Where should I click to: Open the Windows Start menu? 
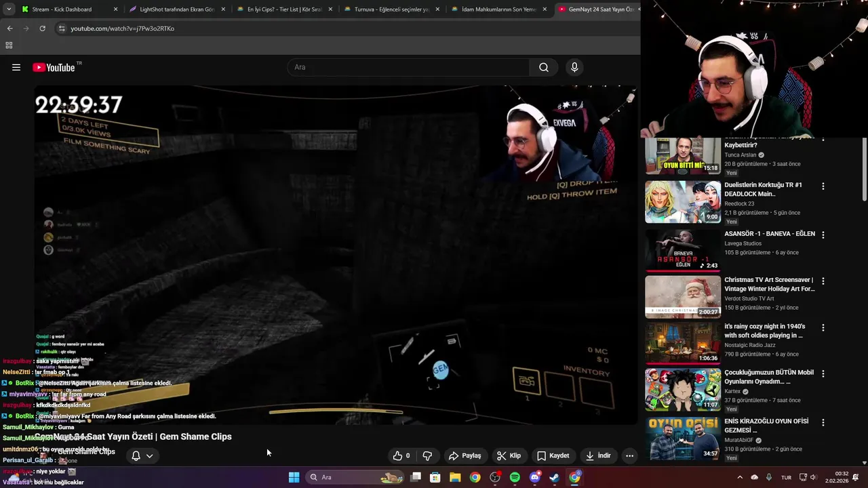(294, 477)
